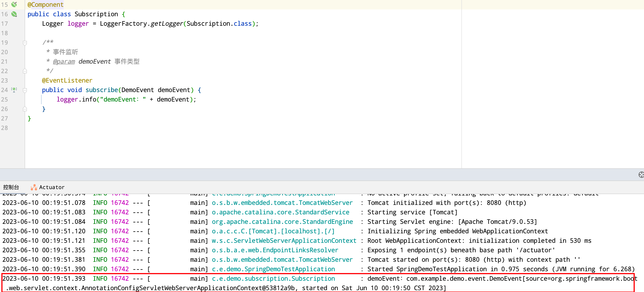Click the 'Started SpringDemoTestApplication in 0.975 seconds' message
This screenshot has width=644, height=292.
pyautogui.click(x=501, y=269)
